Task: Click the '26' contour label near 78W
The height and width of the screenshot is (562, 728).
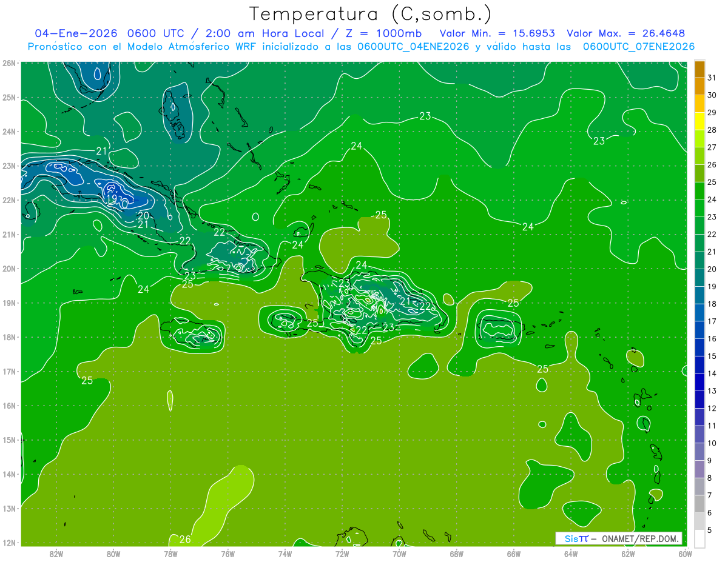Action: coord(185,539)
